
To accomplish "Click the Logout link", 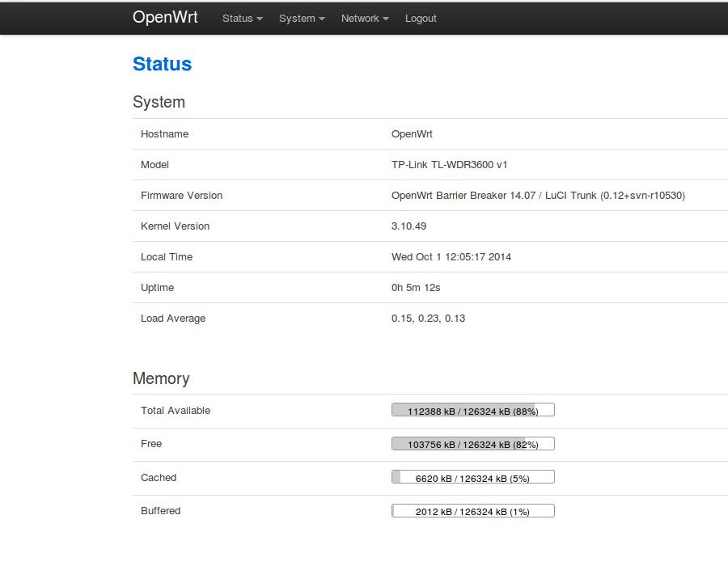I will click(x=421, y=18).
